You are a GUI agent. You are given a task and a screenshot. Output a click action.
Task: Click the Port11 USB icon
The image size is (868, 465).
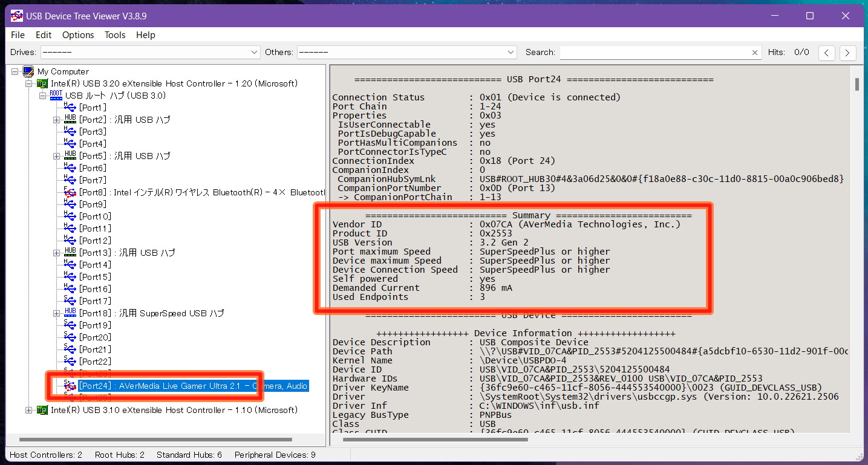tap(70, 228)
